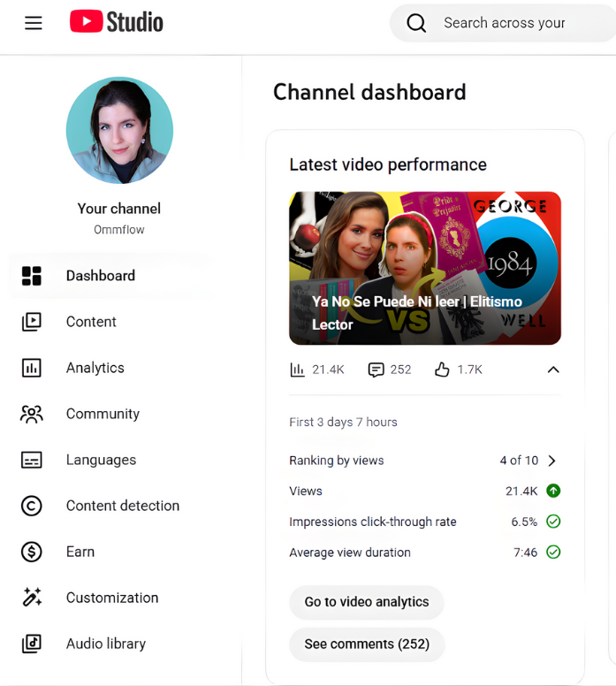Click See comments (252) button
The width and height of the screenshot is (616, 686).
coord(367,644)
